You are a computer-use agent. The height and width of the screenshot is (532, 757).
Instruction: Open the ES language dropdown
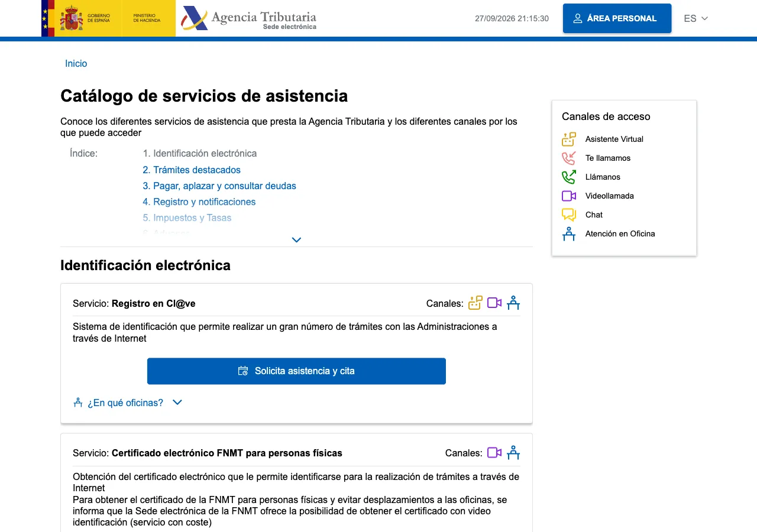[x=696, y=18]
